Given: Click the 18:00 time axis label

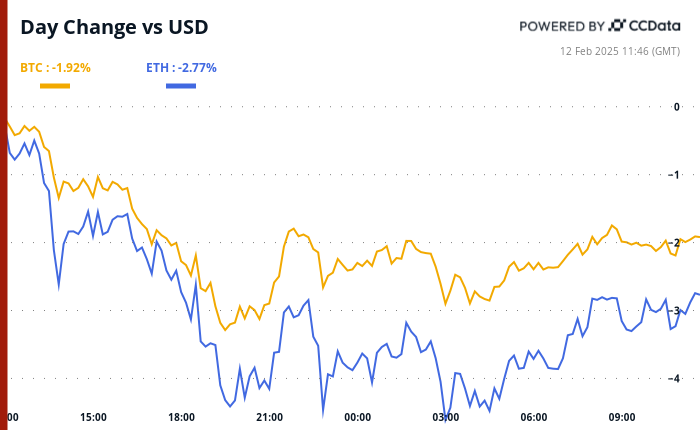Looking at the screenshot, I should click(x=181, y=417).
